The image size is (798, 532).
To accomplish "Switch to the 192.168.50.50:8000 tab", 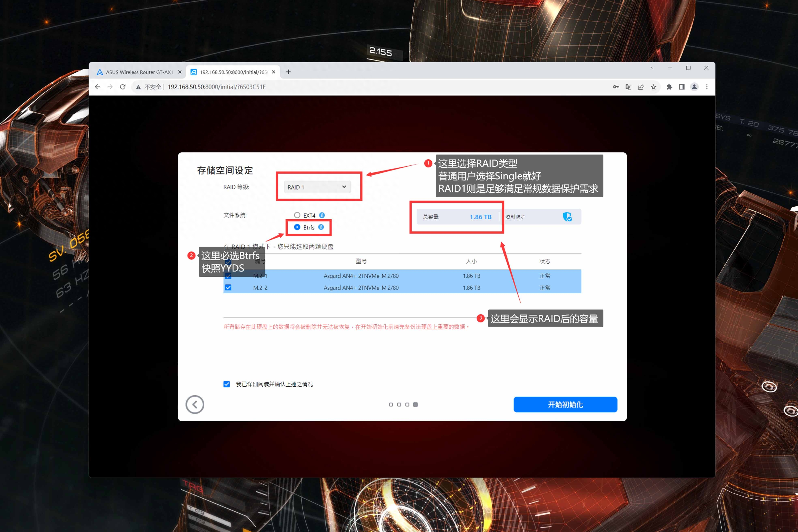I will point(233,72).
